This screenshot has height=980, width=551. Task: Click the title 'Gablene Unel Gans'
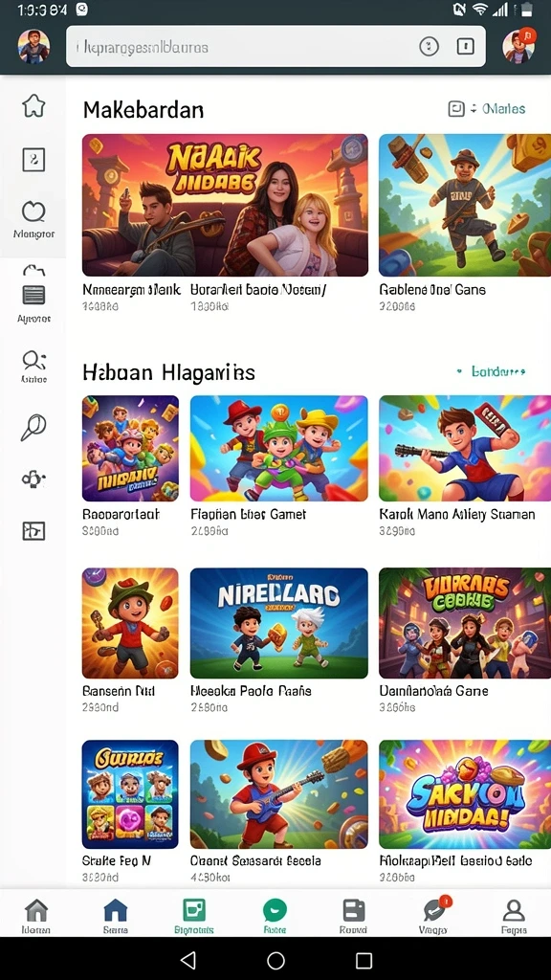coord(432,289)
